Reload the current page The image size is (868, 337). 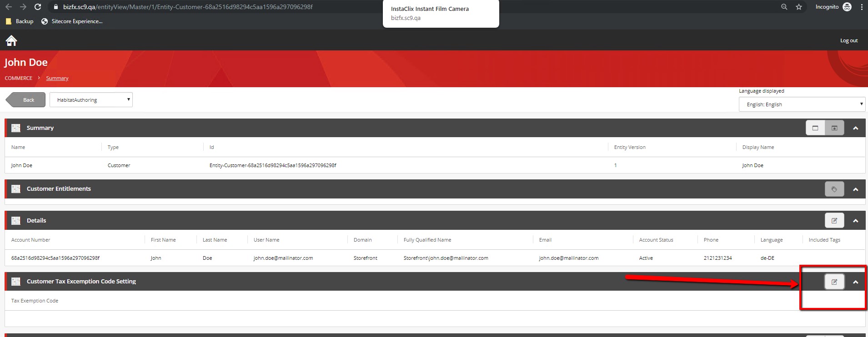point(38,7)
